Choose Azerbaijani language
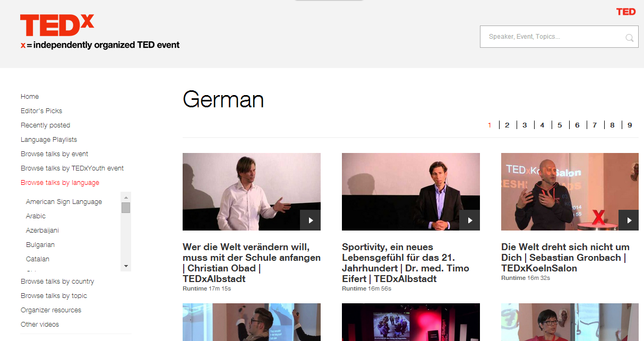The image size is (644, 341). 42,231
